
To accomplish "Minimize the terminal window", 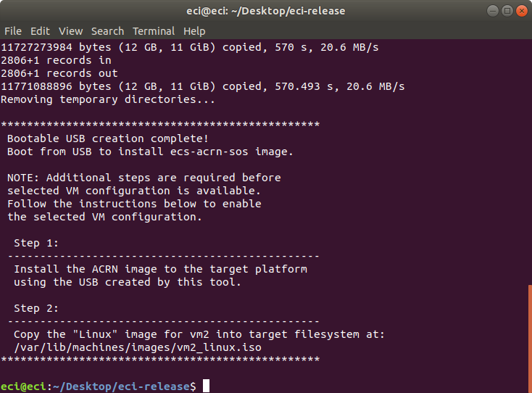I will (493, 11).
